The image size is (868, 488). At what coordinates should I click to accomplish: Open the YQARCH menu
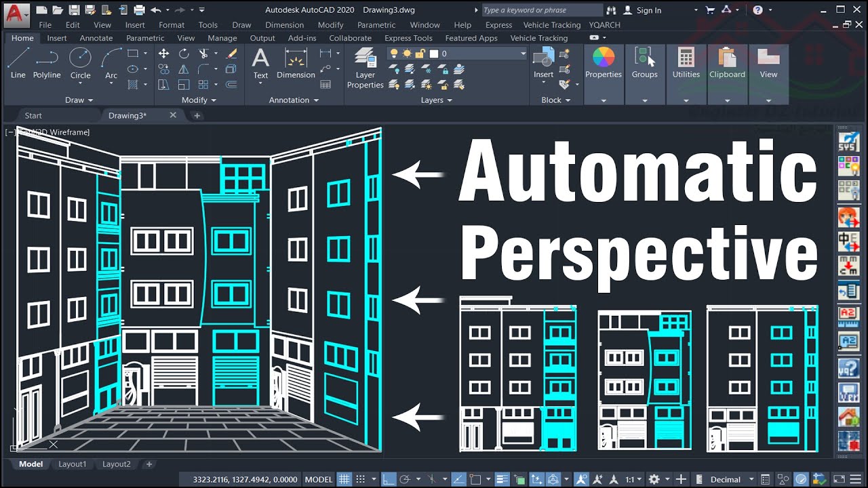605,25
